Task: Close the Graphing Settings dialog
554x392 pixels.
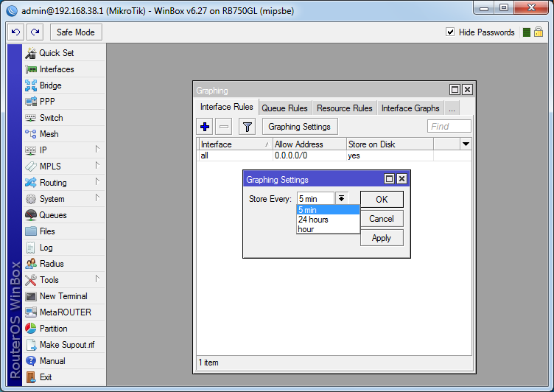Action: pyautogui.click(x=402, y=179)
